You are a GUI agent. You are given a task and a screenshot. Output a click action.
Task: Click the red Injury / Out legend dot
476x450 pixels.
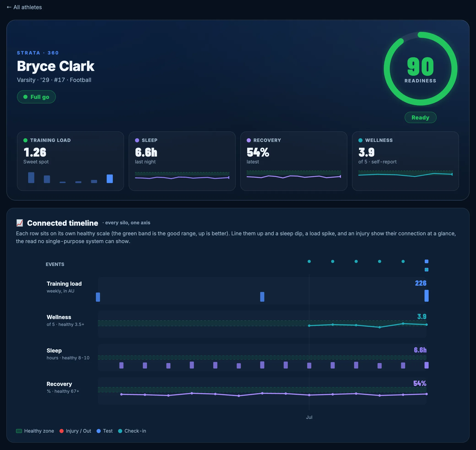[61, 431]
